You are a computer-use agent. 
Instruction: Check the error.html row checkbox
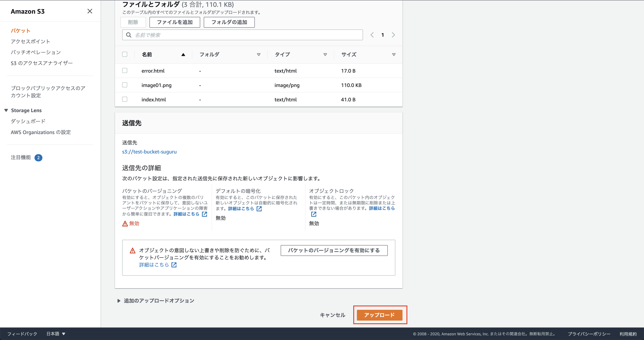point(125,71)
